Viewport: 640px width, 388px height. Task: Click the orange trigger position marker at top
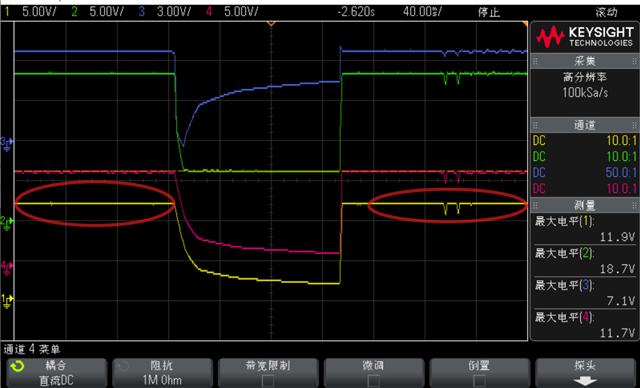(271, 24)
